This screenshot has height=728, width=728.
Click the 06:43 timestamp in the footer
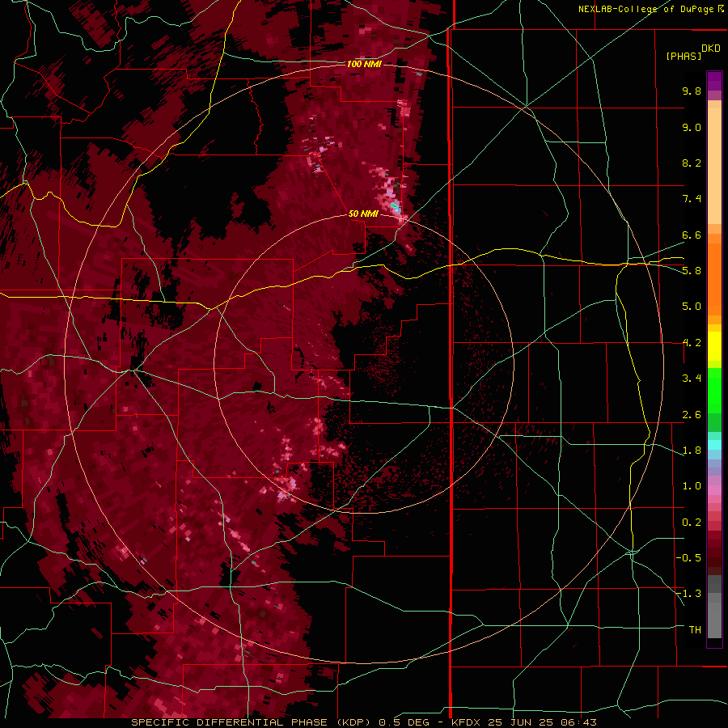coord(580,722)
